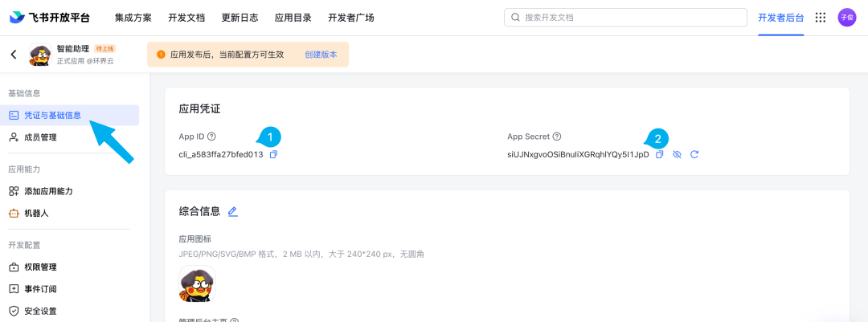This screenshot has height=322, width=868.
Task: Switch to 开发者后台 tab
Action: (780, 18)
